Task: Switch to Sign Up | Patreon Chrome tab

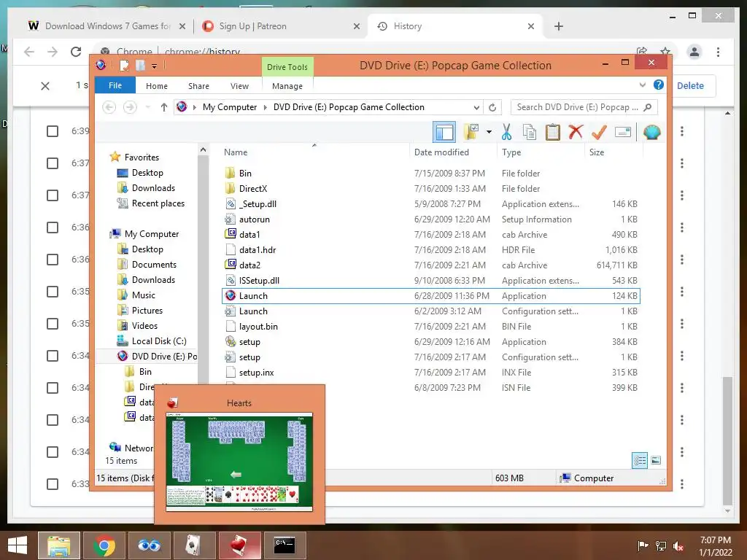Action: coord(279,26)
